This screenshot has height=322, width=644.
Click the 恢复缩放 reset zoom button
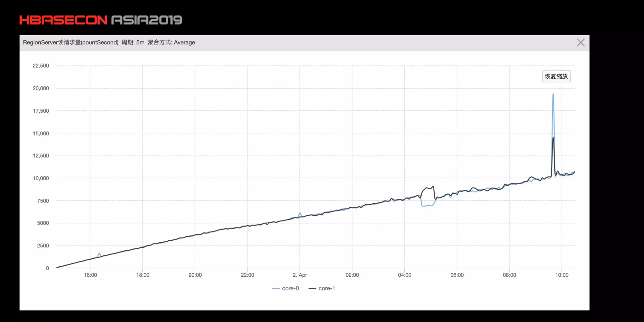556,76
